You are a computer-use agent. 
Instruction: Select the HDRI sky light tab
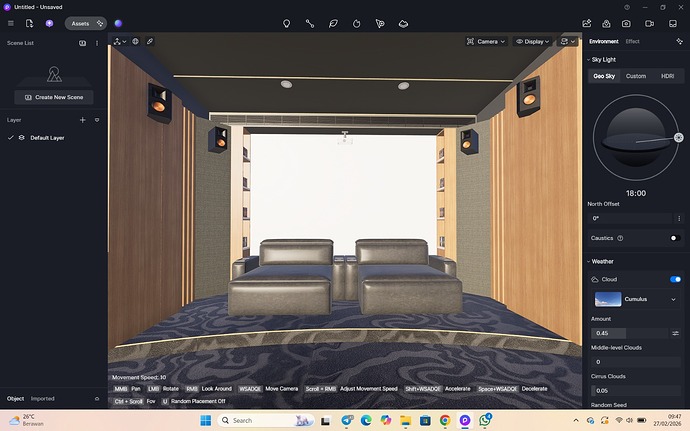click(667, 76)
